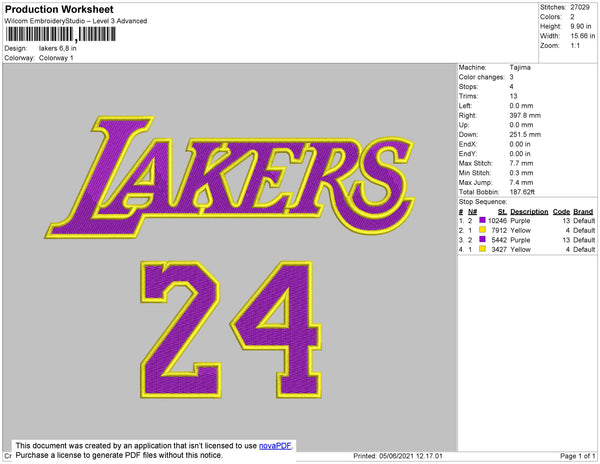
Task: Click the 'St.' column header
Action: tap(502, 212)
